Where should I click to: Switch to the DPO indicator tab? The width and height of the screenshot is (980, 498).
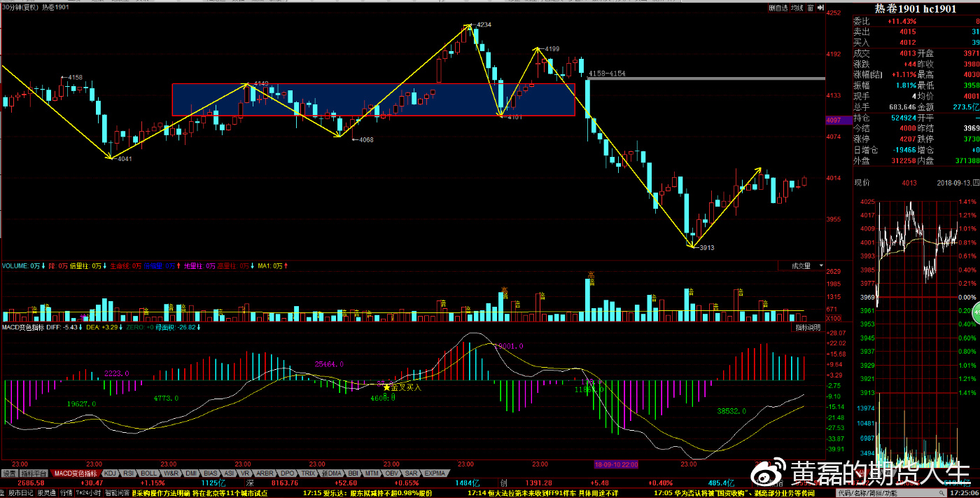coord(287,473)
